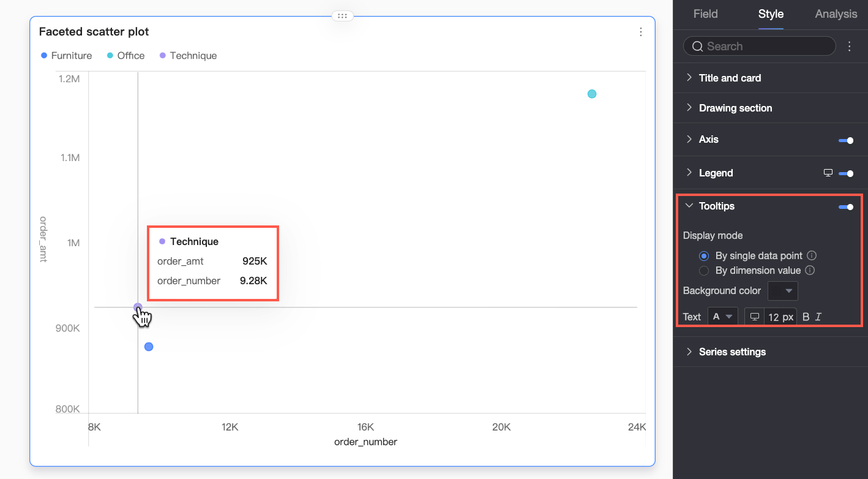Image resolution: width=868 pixels, height=479 pixels.
Task: Toggle bold for tooltip text
Action: click(806, 317)
